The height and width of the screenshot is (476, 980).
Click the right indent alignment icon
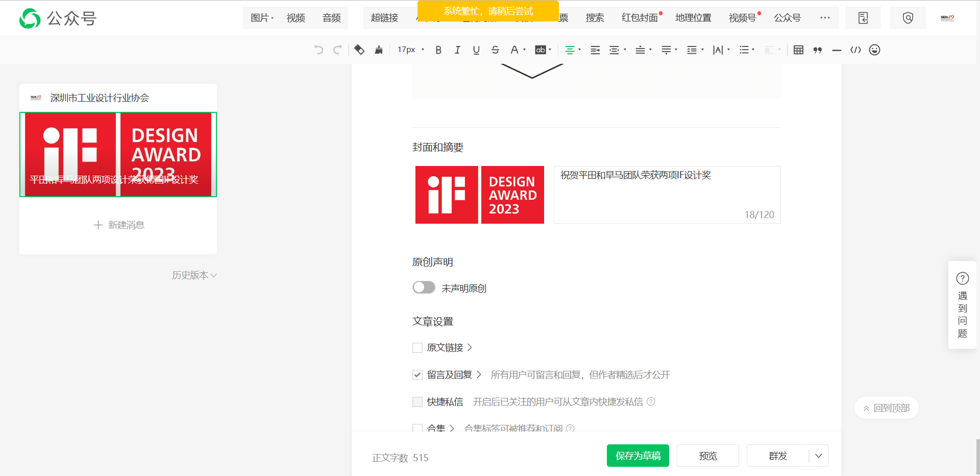pyautogui.click(x=595, y=50)
